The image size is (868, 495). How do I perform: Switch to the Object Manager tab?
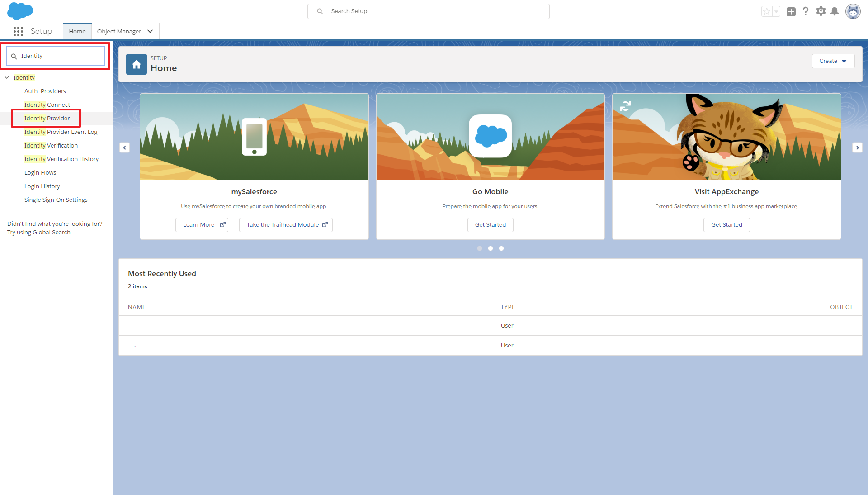click(119, 31)
